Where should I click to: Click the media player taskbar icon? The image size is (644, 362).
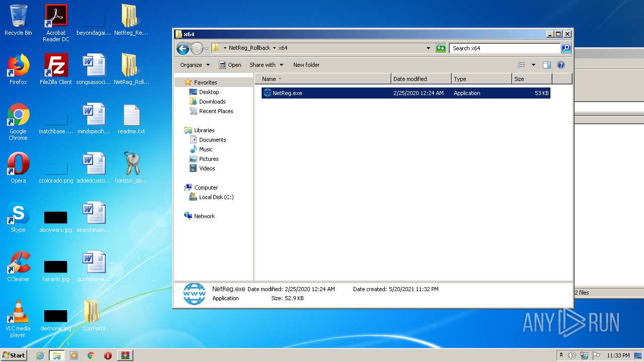pyautogui.click(x=74, y=355)
